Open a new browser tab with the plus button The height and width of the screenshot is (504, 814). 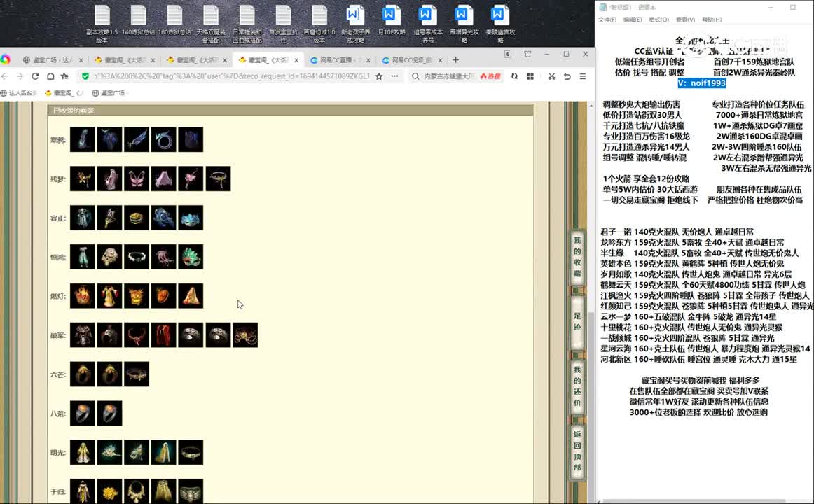tap(455, 60)
